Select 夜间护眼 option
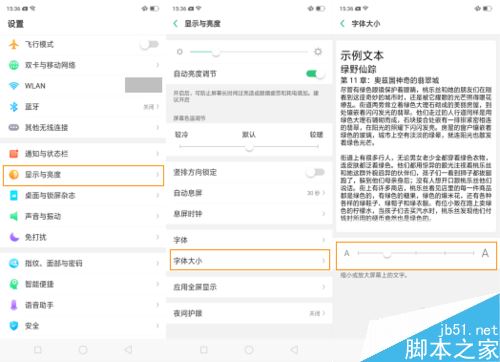The width and height of the screenshot is (500, 362). pos(249,313)
